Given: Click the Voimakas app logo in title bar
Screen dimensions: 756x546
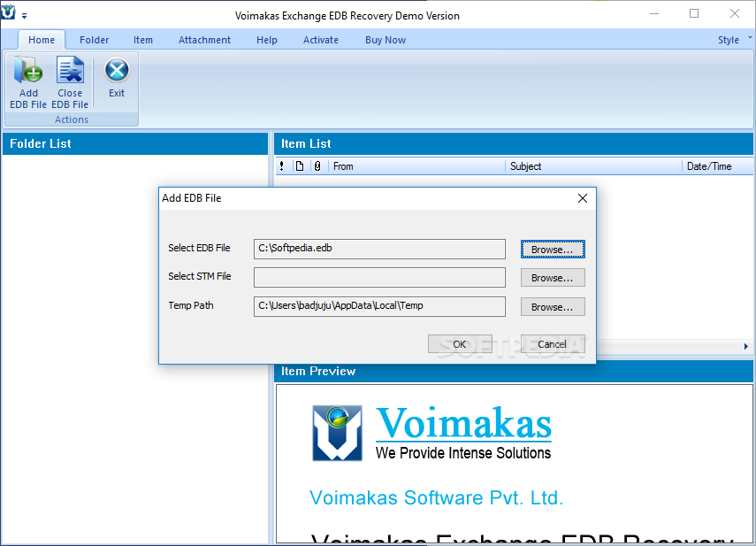Looking at the screenshot, I should pyautogui.click(x=8, y=12).
